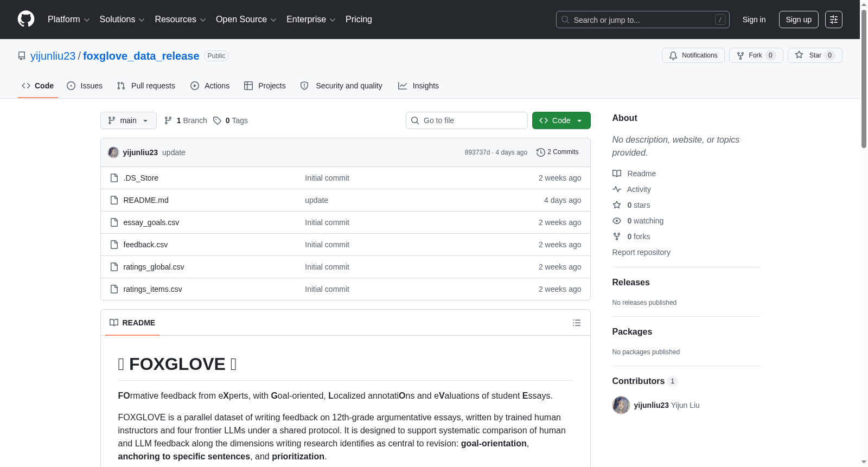Viewport: 868px width, 467px height.
Task: Click the fork icon in the Fork button
Action: (x=741, y=55)
